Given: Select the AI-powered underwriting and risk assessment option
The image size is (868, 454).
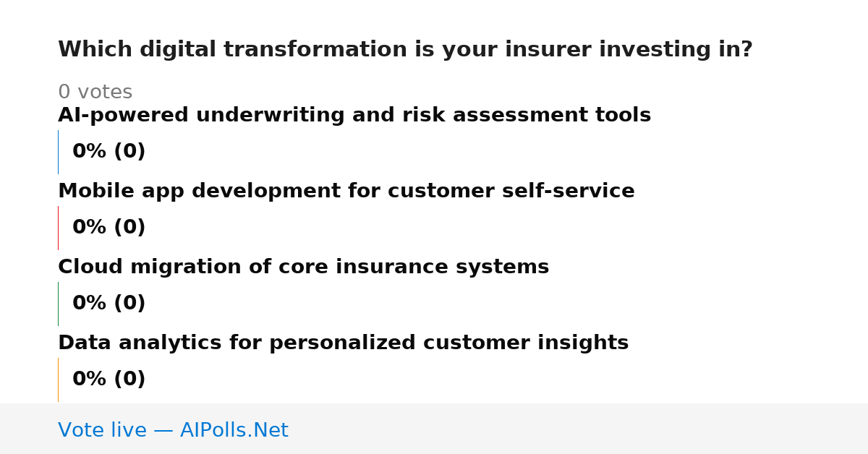Looking at the screenshot, I should 354,116.
